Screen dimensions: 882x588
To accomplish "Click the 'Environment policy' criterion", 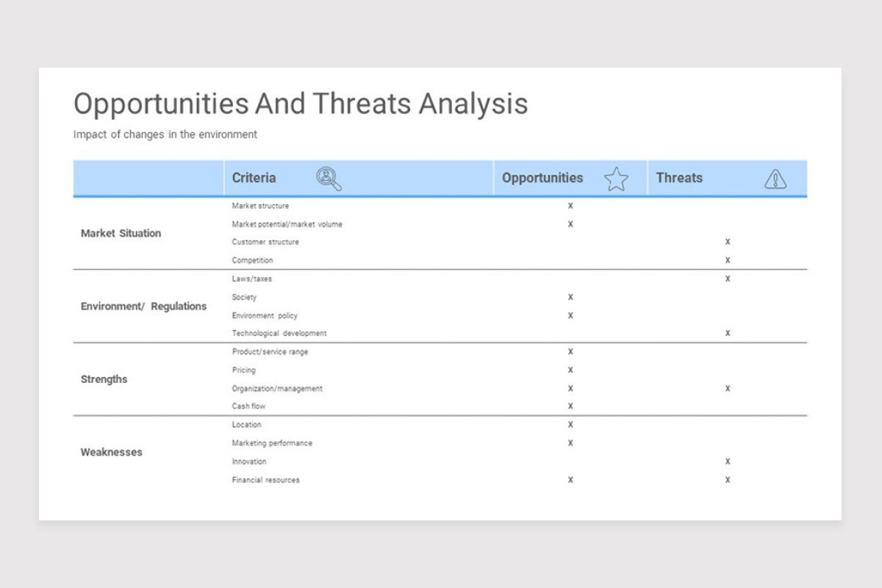I will (265, 315).
